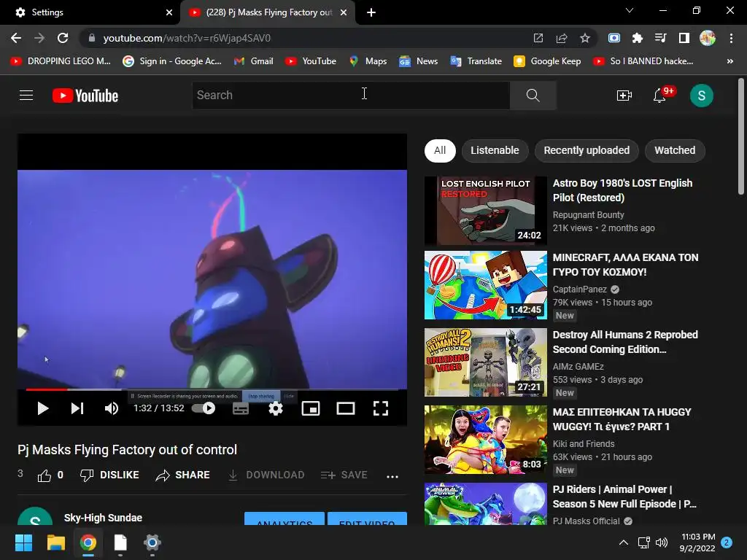The image size is (747, 560).
Task: Open the Translate bookmark
Action: pyautogui.click(x=476, y=61)
